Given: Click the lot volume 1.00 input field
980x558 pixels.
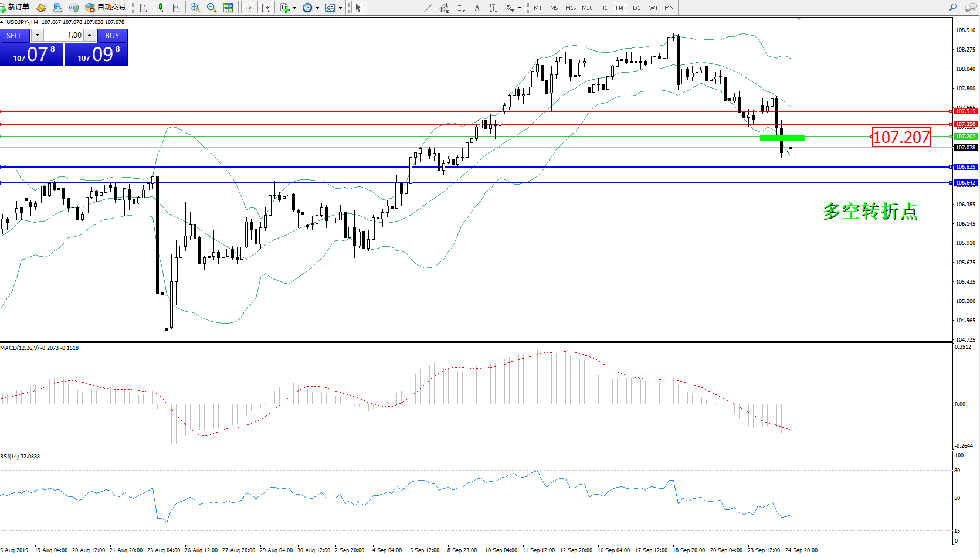Looking at the screenshot, I should click(x=63, y=35).
